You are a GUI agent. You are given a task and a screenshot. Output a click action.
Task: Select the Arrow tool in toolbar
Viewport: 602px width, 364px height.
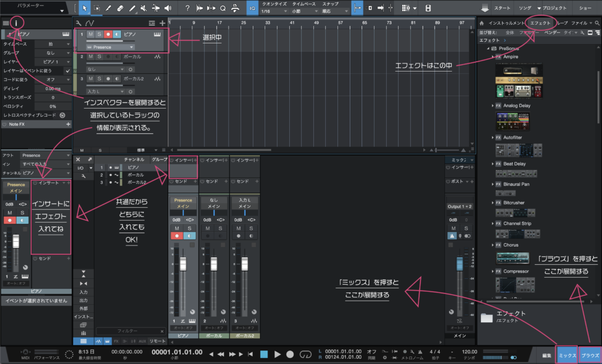click(x=84, y=8)
